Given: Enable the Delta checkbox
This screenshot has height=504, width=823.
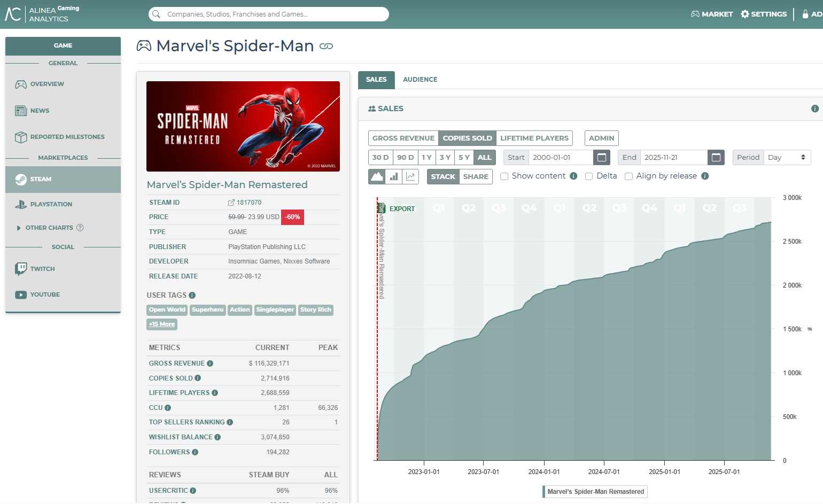Looking at the screenshot, I should (x=589, y=176).
